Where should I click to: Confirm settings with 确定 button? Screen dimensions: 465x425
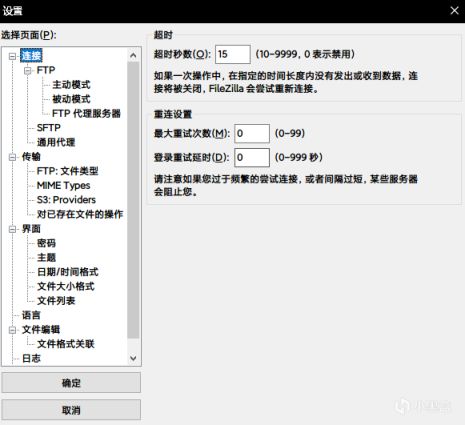71,383
